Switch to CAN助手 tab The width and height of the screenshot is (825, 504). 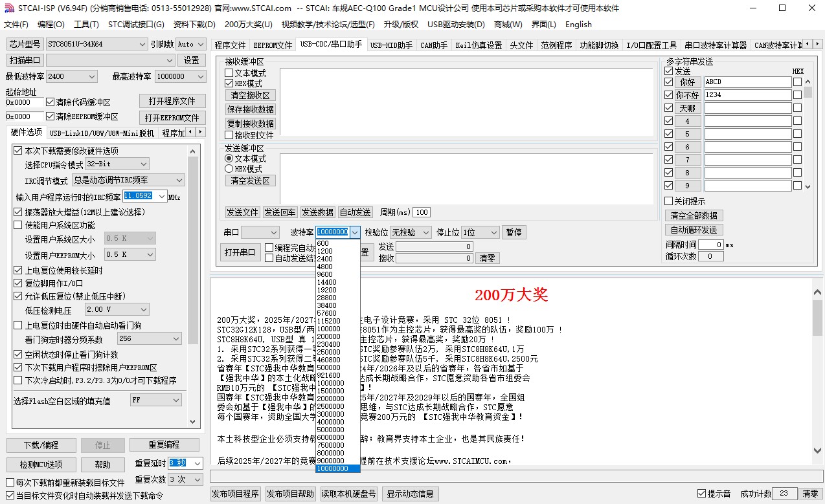[434, 45]
